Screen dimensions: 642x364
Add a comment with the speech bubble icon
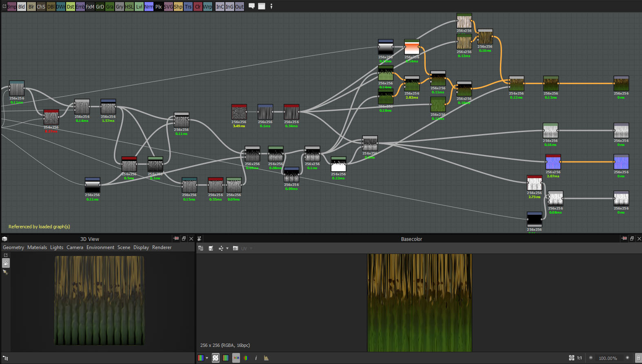pyautogui.click(x=252, y=6)
